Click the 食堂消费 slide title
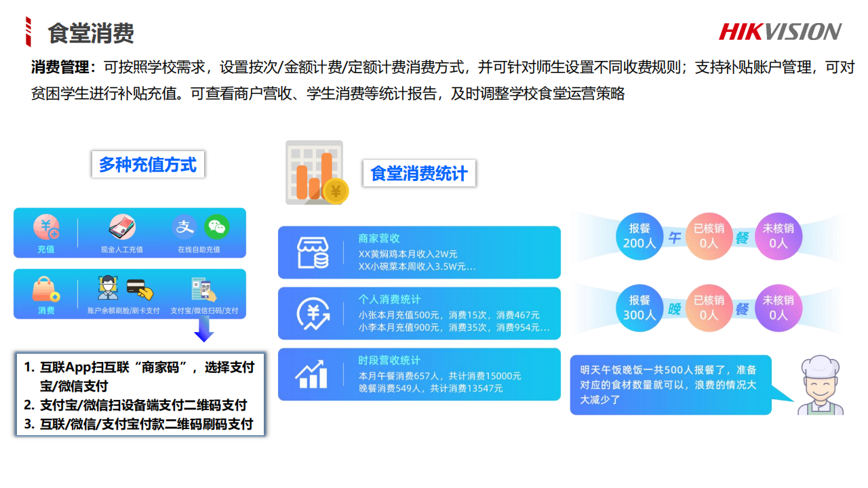The image size is (868, 488). coord(91,33)
